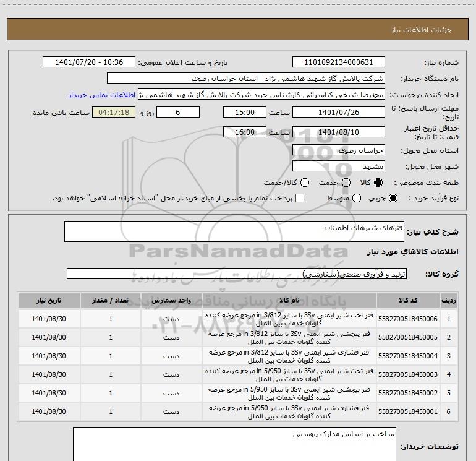
Task: Select the متوسط purchase type radio
Action: tap(357, 198)
